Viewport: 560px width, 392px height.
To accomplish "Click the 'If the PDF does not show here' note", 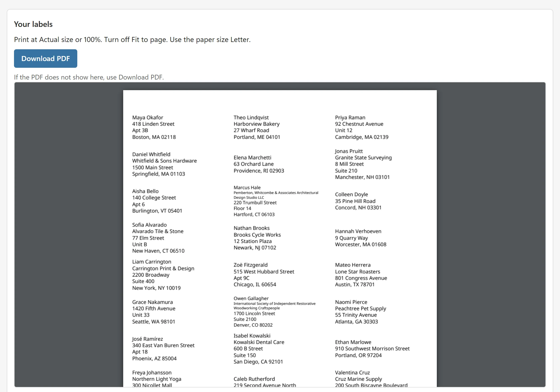I will (x=89, y=77).
